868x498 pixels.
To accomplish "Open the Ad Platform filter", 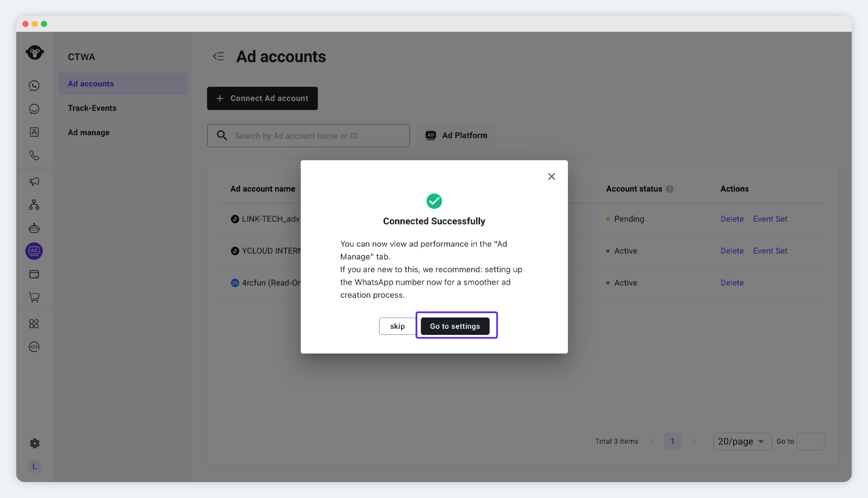I will click(x=456, y=136).
